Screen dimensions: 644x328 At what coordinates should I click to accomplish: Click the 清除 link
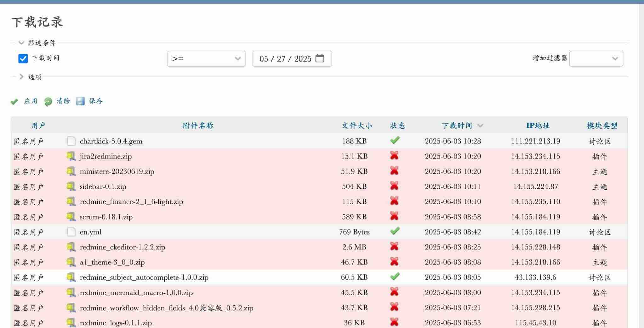(63, 101)
